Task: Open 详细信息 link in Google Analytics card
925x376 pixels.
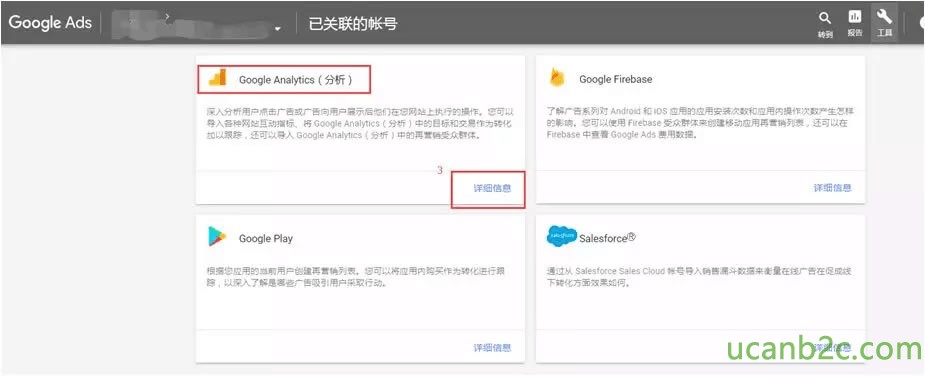Action: point(492,188)
